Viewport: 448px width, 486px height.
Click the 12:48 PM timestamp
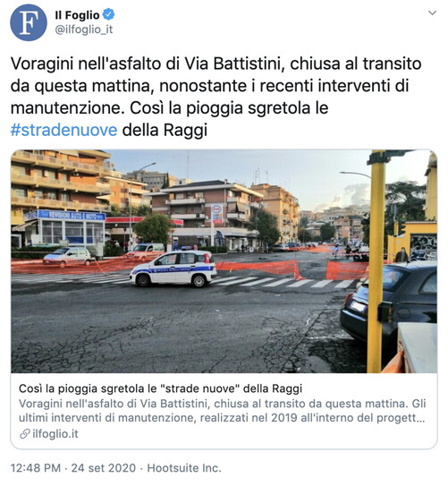tap(36, 468)
